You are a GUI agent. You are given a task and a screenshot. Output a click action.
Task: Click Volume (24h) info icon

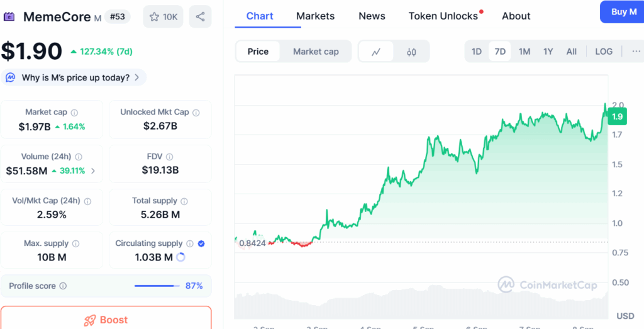[x=79, y=157]
